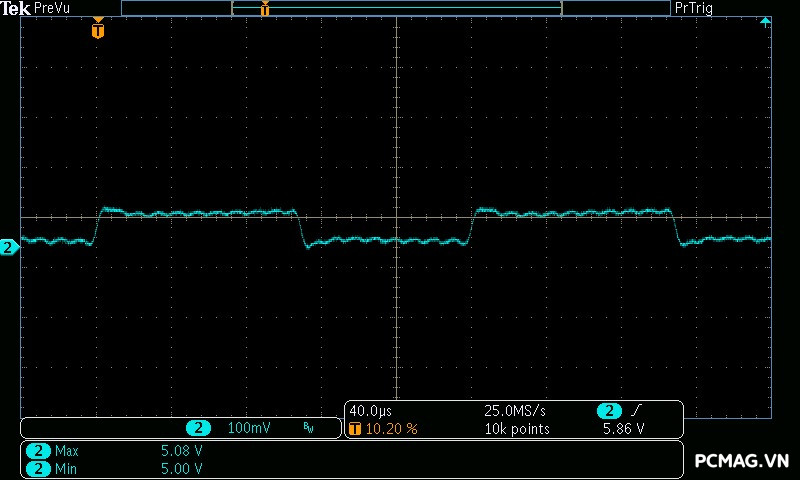Click the channel 2 badge next to Min
Viewport: 800px width, 480px height.
pos(37,467)
